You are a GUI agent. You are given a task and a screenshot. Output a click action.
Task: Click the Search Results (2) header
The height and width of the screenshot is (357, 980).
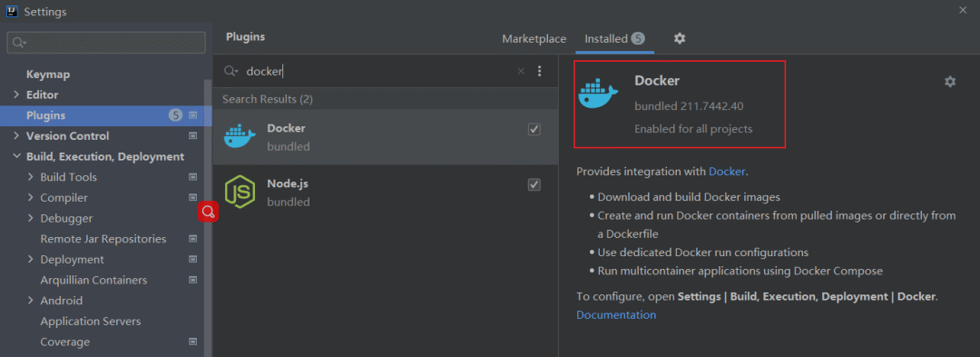pos(268,99)
